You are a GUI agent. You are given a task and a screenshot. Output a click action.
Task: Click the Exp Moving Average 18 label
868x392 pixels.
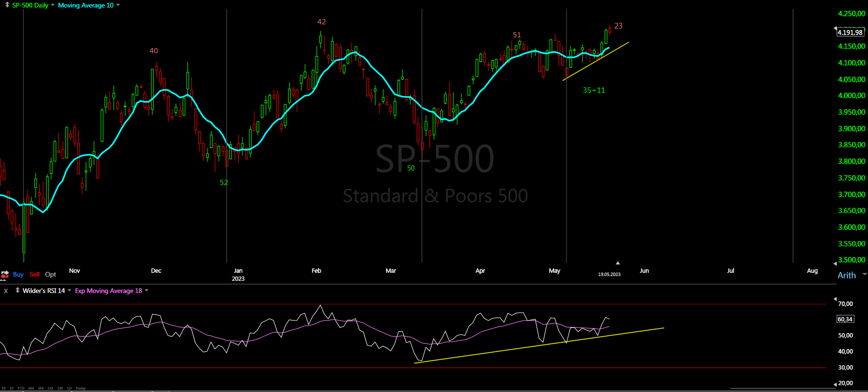[x=108, y=291]
